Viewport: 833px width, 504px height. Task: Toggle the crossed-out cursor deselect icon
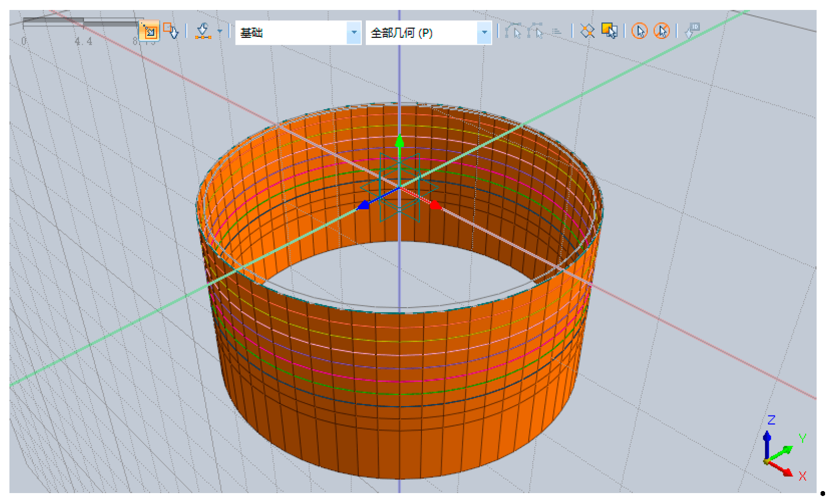pyautogui.click(x=662, y=31)
